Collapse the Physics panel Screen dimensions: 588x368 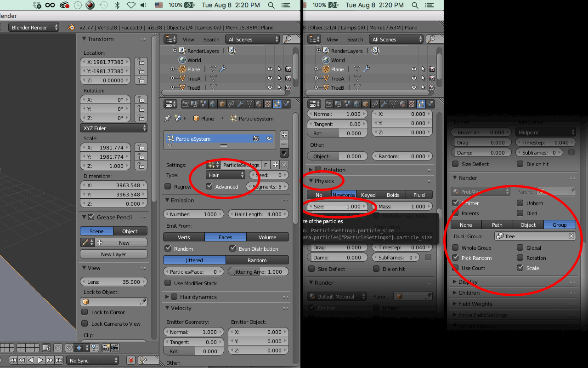tap(311, 181)
